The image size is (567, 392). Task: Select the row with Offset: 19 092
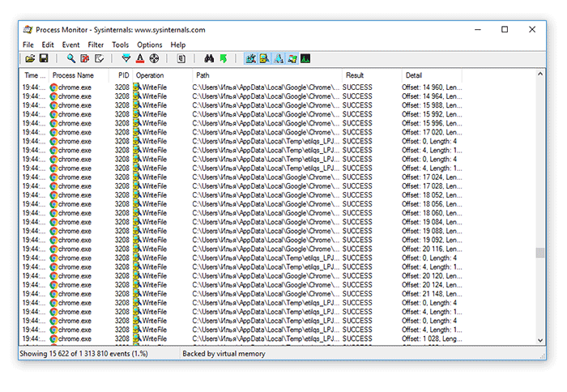(x=242, y=240)
